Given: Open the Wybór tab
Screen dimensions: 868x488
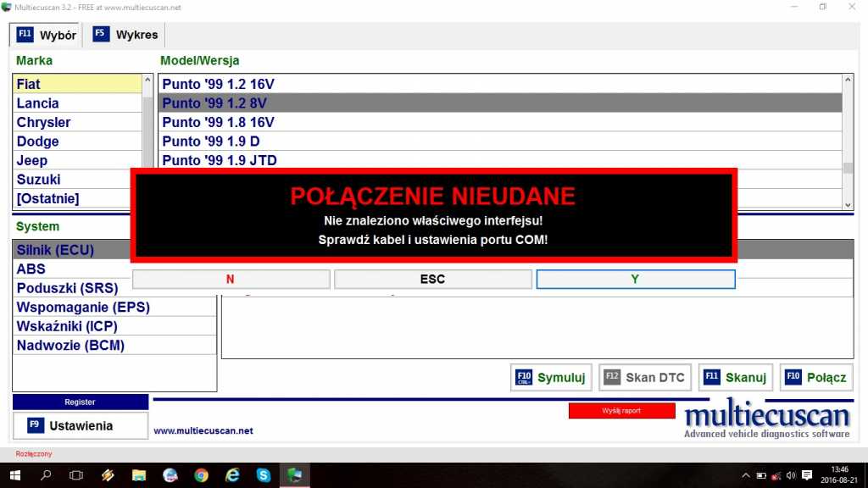Looking at the screenshot, I should pyautogui.click(x=47, y=36).
